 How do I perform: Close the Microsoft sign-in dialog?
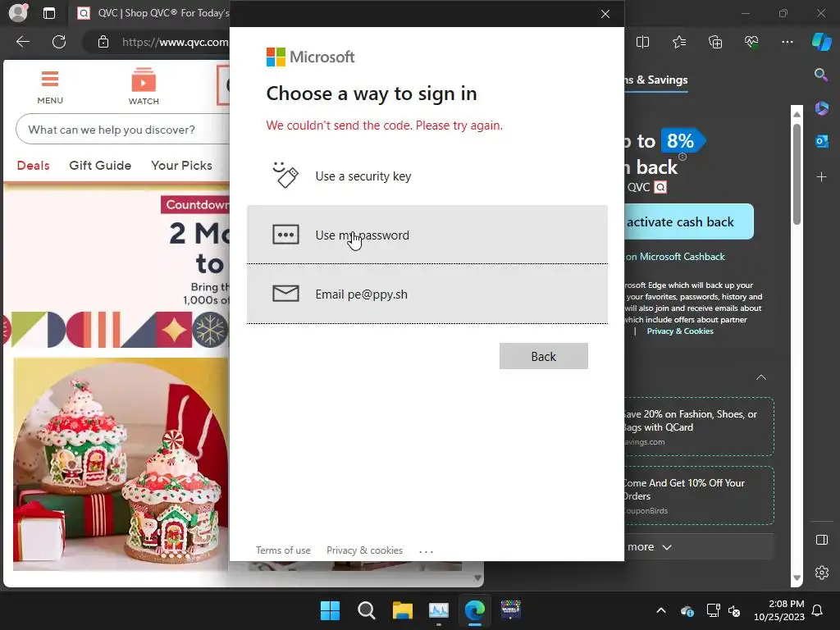[605, 14]
